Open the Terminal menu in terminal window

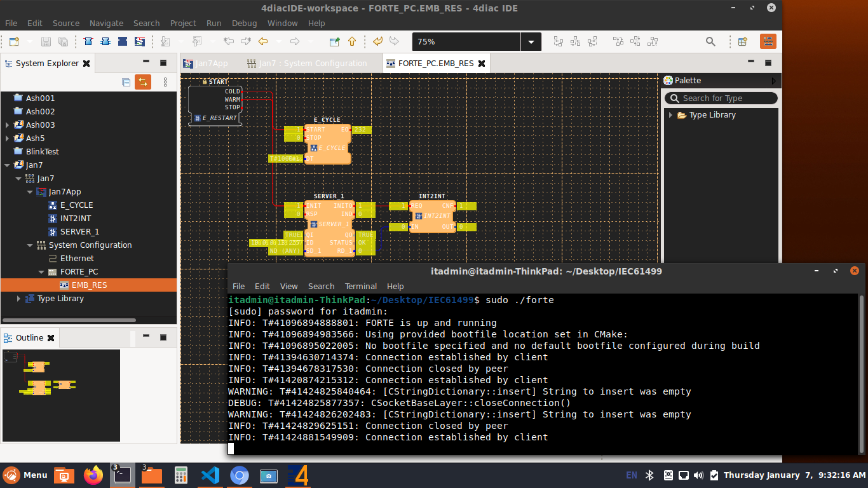360,286
